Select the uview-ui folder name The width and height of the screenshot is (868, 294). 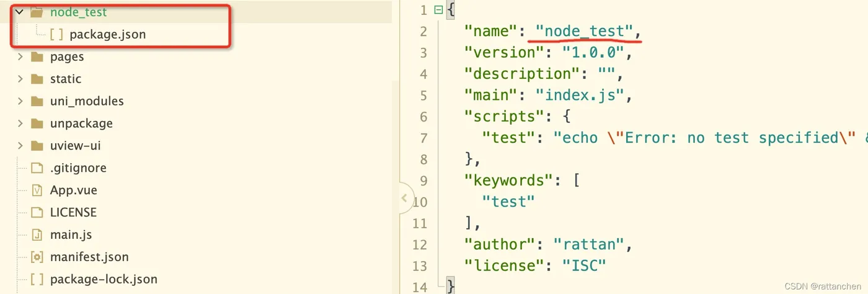coord(75,146)
